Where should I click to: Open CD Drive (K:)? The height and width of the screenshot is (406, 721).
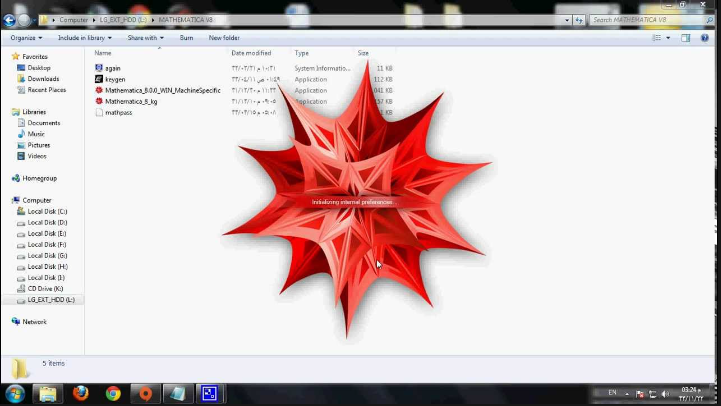click(45, 289)
